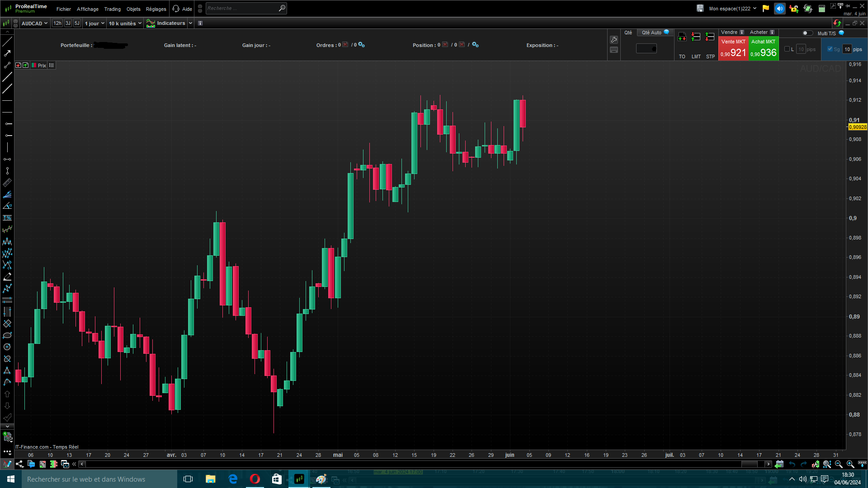Toggle the Multi T/S switch

pos(807,33)
